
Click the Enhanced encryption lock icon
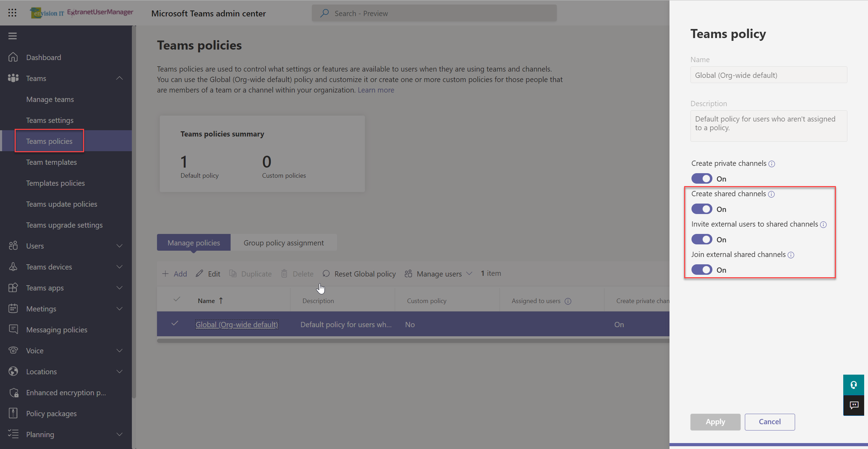[x=14, y=392]
